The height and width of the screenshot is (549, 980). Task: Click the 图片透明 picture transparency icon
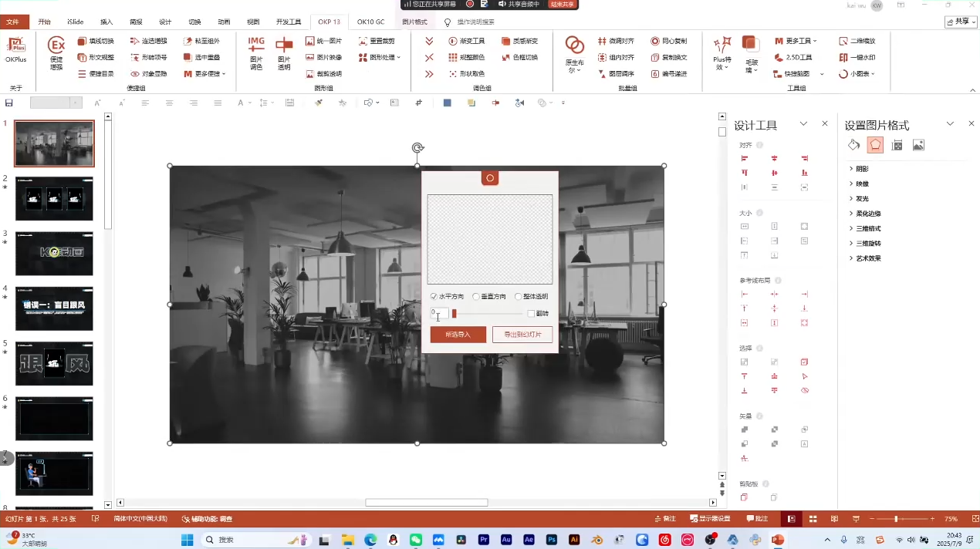(x=284, y=52)
